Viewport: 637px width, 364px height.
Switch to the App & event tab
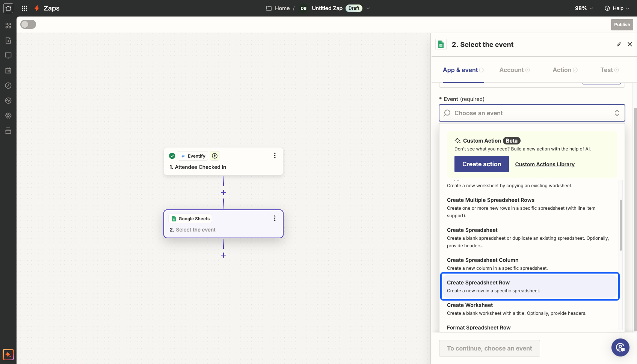point(463,70)
